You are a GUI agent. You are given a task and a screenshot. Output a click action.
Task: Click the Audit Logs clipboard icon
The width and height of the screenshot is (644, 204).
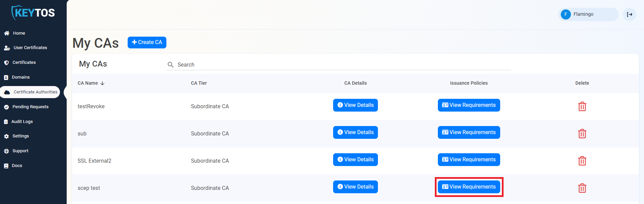pos(7,121)
